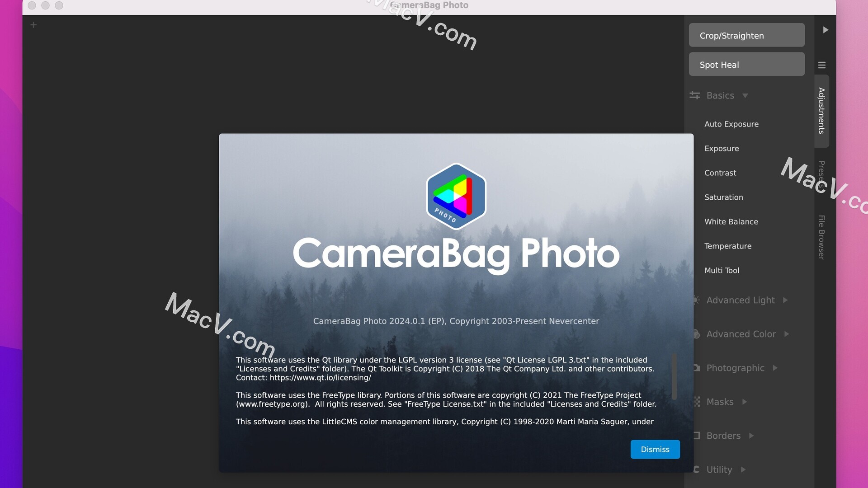
Task: Click the Multi Tool adjustment icon
Action: pos(722,271)
